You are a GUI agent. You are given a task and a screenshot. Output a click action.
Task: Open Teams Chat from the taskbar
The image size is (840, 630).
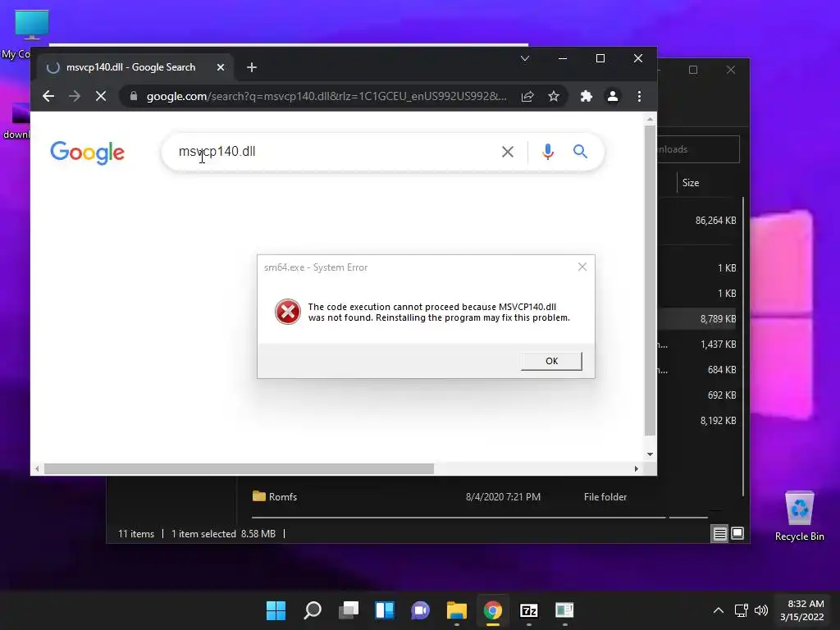[x=421, y=610]
